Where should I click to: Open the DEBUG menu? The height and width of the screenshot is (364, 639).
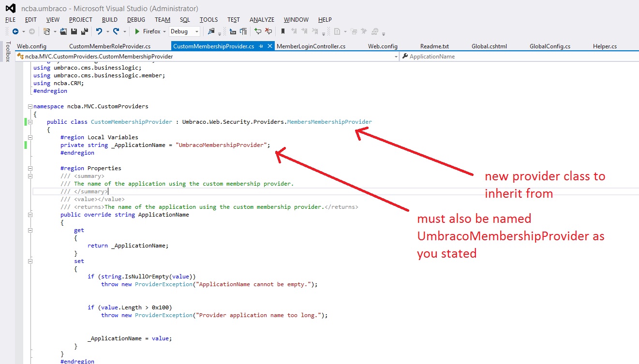136,20
